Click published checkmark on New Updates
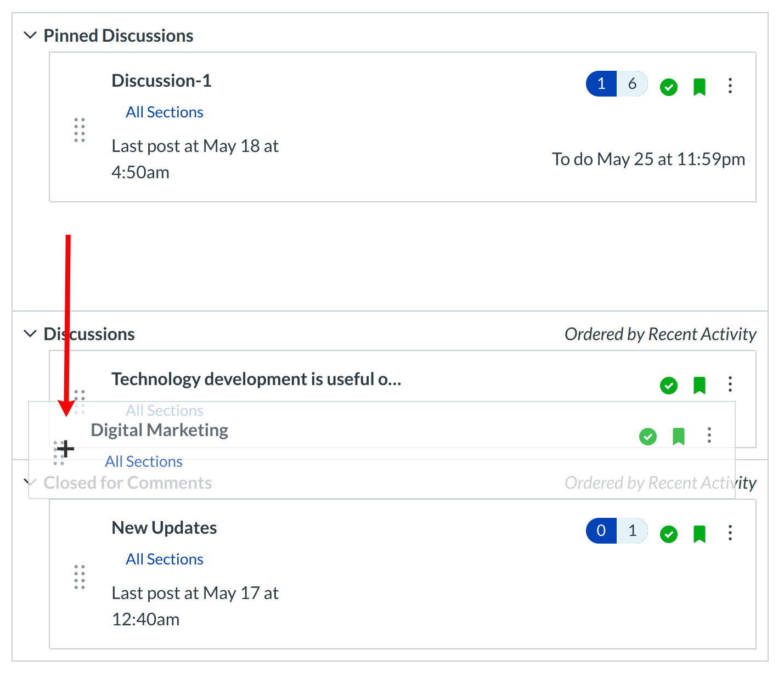This screenshot has width=784, height=678. point(668,534)
